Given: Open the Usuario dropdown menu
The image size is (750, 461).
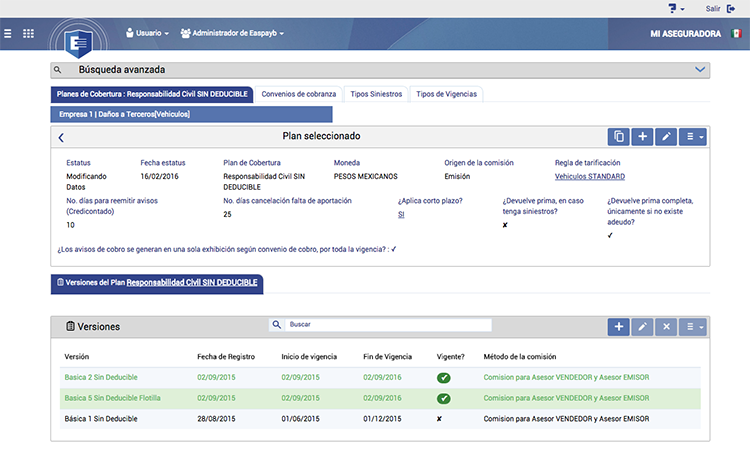Looking at the screenshot, I should (x=147, y=33).
